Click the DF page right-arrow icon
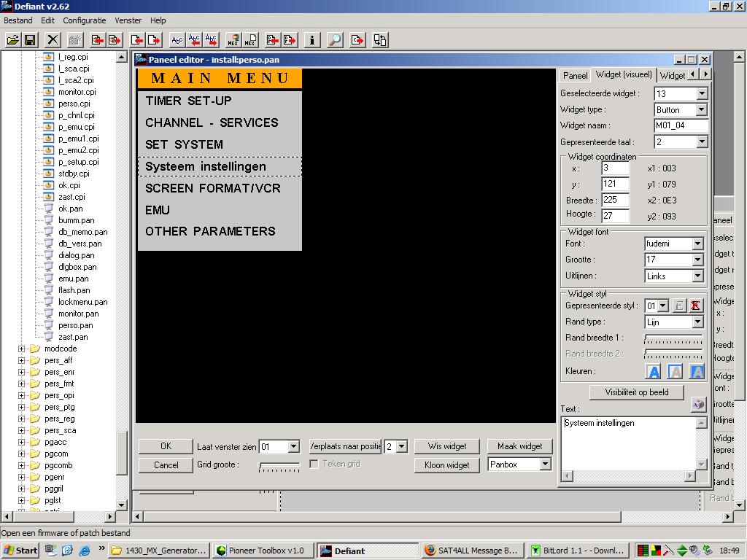747x560 pixels. [290, 40]
